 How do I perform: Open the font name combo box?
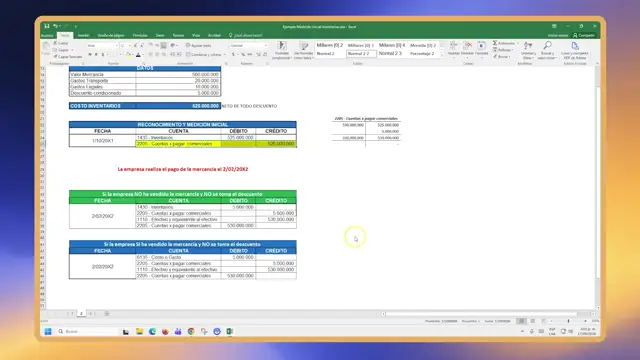pos(102,46)
